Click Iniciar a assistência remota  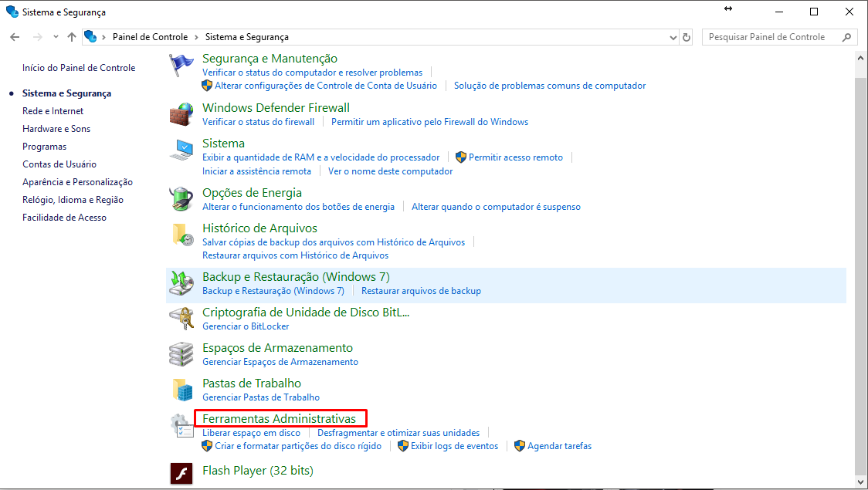pos(257,171)
